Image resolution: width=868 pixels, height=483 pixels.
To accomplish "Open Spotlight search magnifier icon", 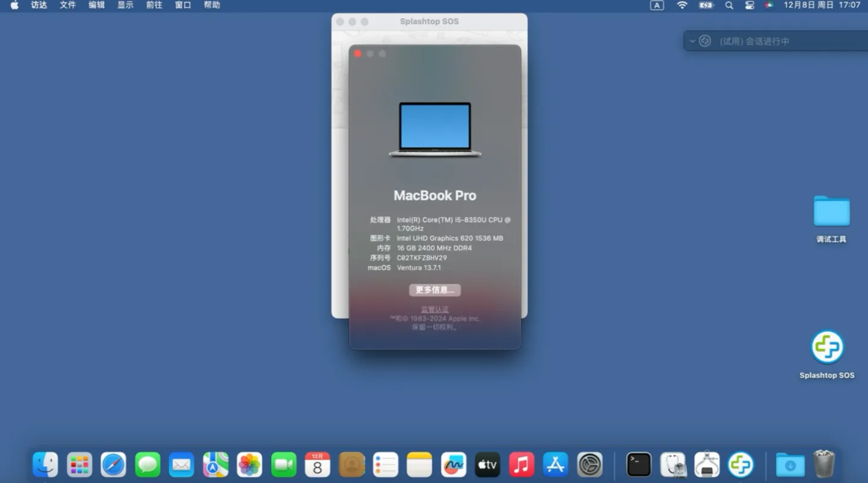I will tap(729, 5).
